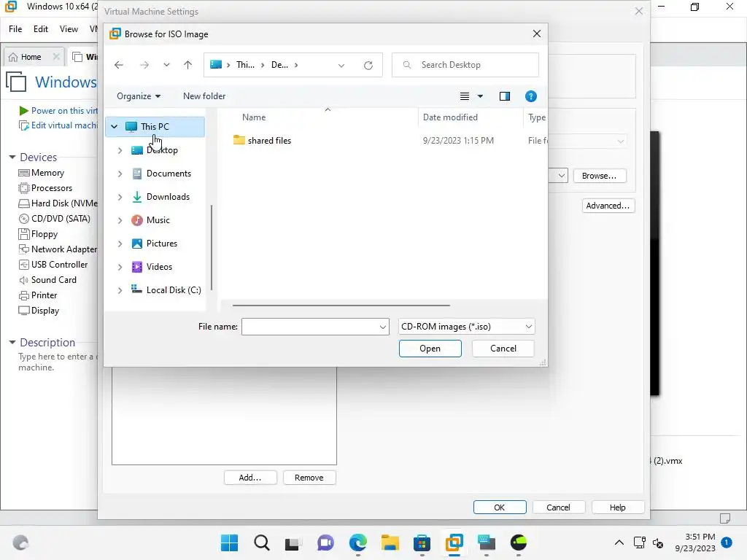Select Printer device in VMware

(x=38, y=295)
